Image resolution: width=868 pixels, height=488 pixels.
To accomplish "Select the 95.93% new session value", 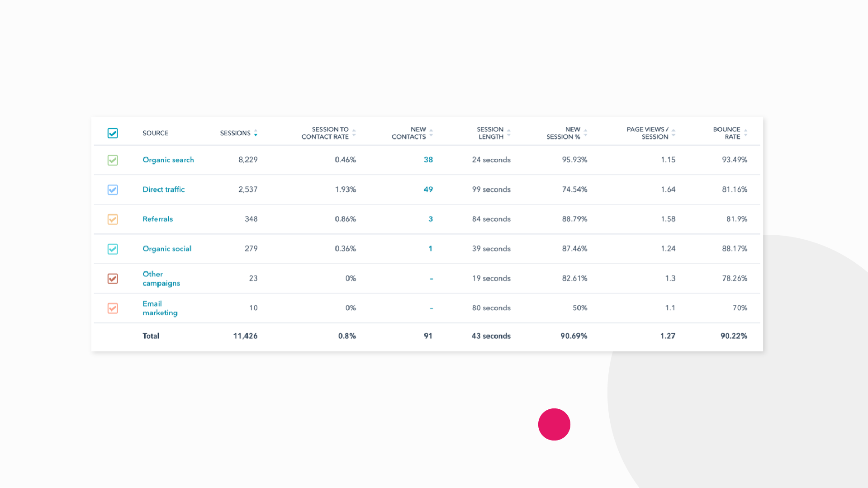I will click(574, 160).
